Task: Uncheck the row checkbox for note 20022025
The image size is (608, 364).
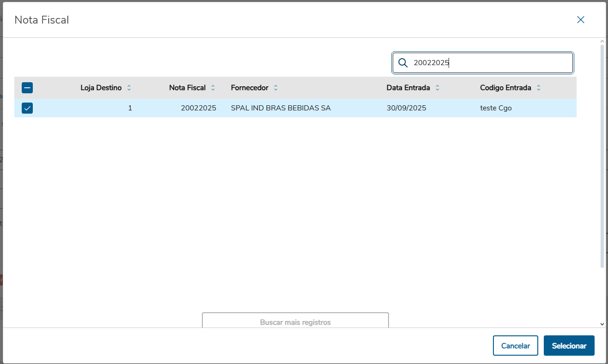Action: 27,108
